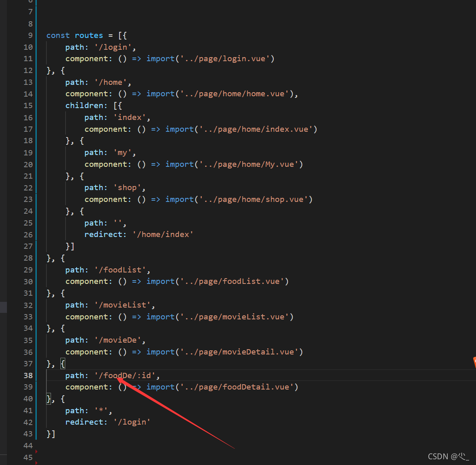
Task: Click the empty path string on line 25
Action: 118,224
